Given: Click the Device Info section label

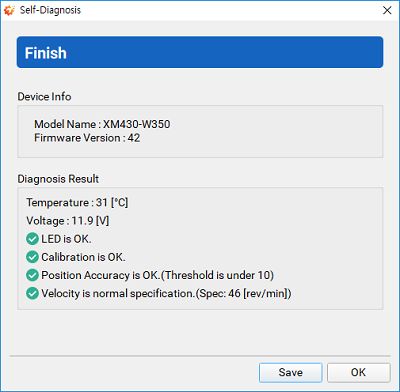Looking at the screenshot, I should point(44,97).
